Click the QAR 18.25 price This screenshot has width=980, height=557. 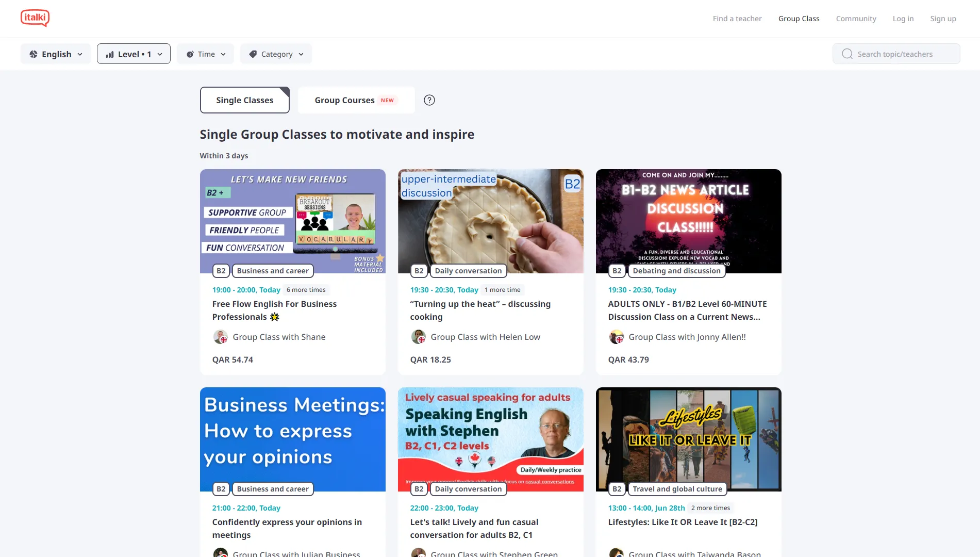(x=430, y=359)
